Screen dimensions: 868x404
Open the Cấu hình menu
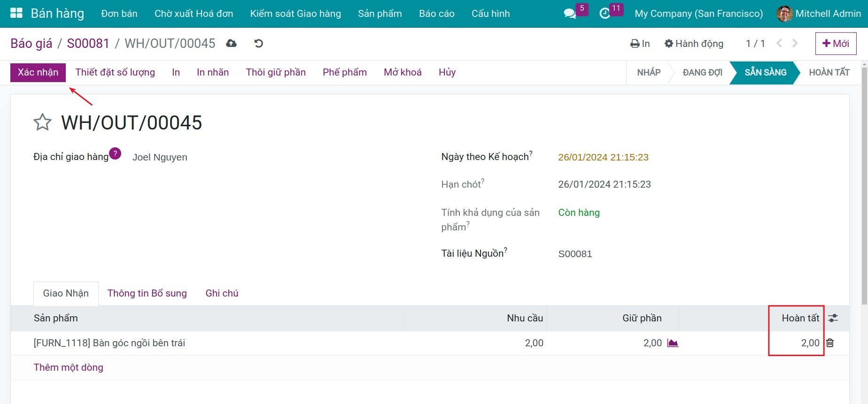pyautogui.click(x=490, y=14)
